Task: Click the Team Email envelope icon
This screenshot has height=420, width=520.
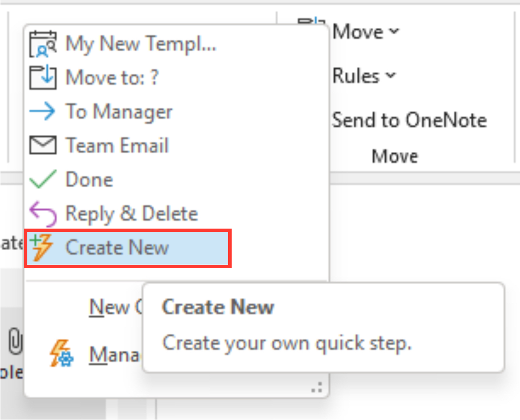Action: (42, 145)
